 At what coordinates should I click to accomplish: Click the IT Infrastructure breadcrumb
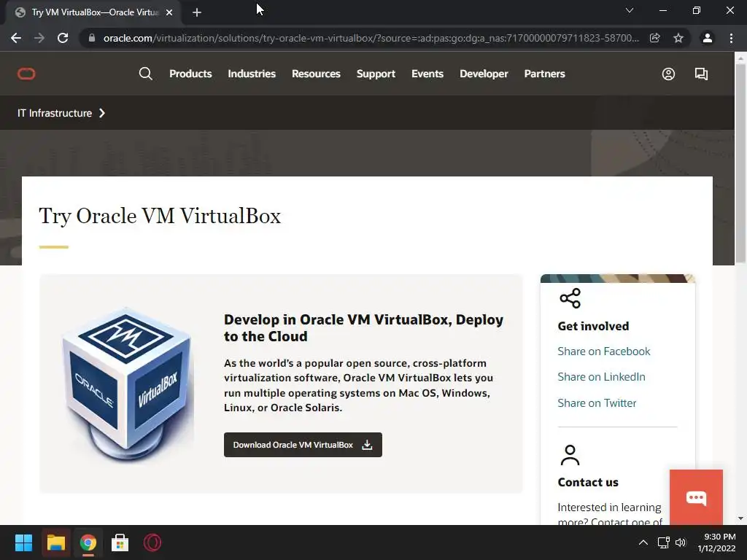(x=55, y=113)
